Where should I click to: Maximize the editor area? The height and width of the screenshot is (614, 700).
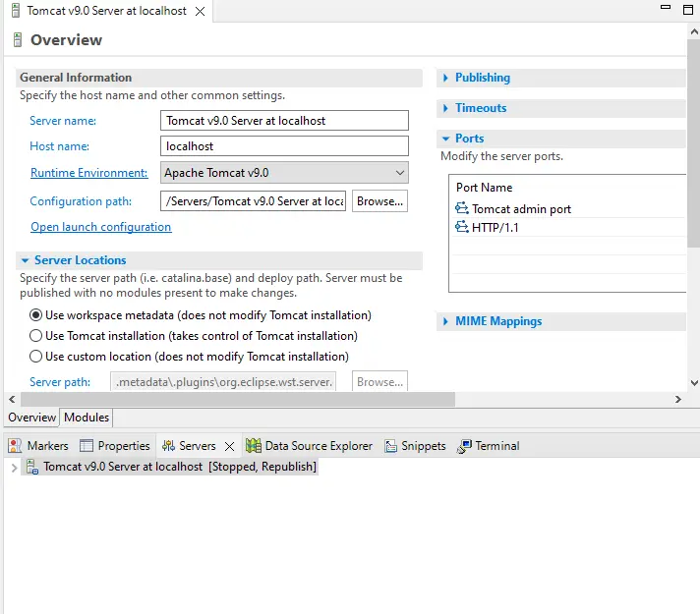pyautogui.click(x=688, y=10)
